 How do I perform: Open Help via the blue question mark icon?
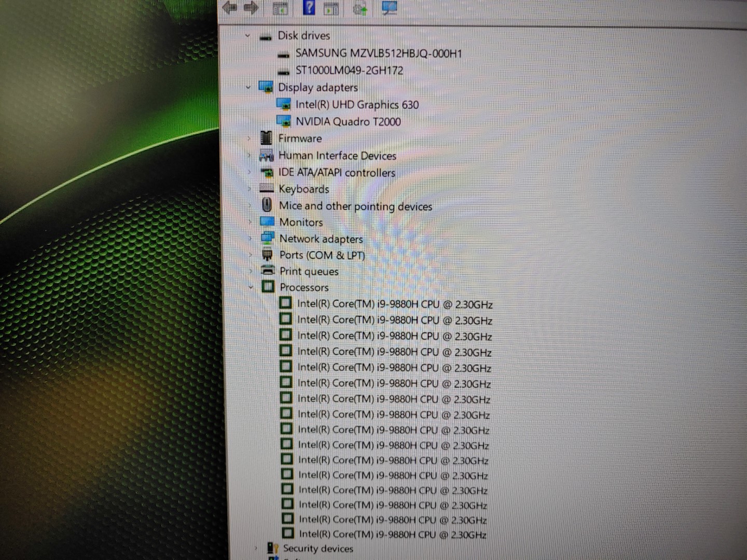click(x=309, y=7)
